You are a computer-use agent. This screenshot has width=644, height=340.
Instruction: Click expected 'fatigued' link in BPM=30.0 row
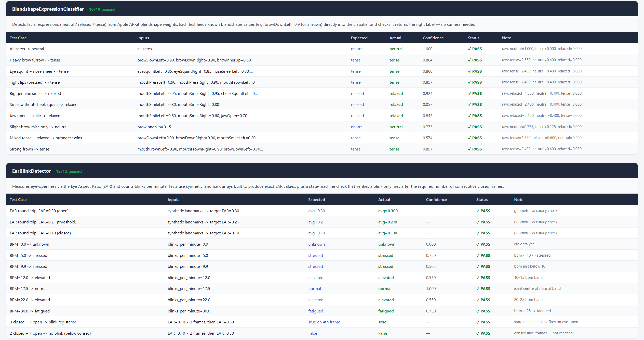coord(316,311)
